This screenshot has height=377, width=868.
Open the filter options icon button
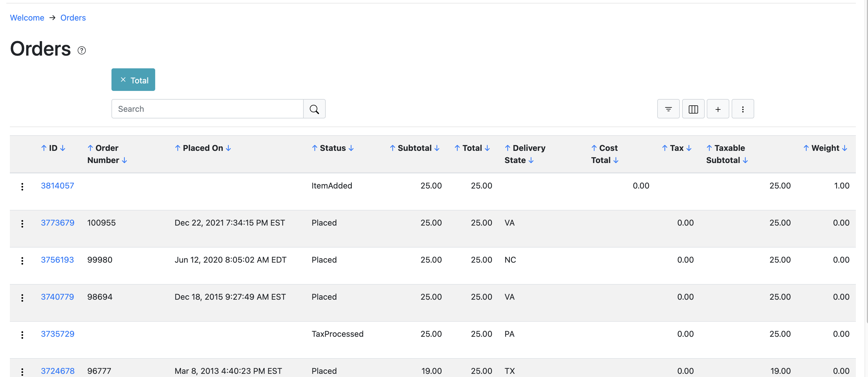[668, 109]
